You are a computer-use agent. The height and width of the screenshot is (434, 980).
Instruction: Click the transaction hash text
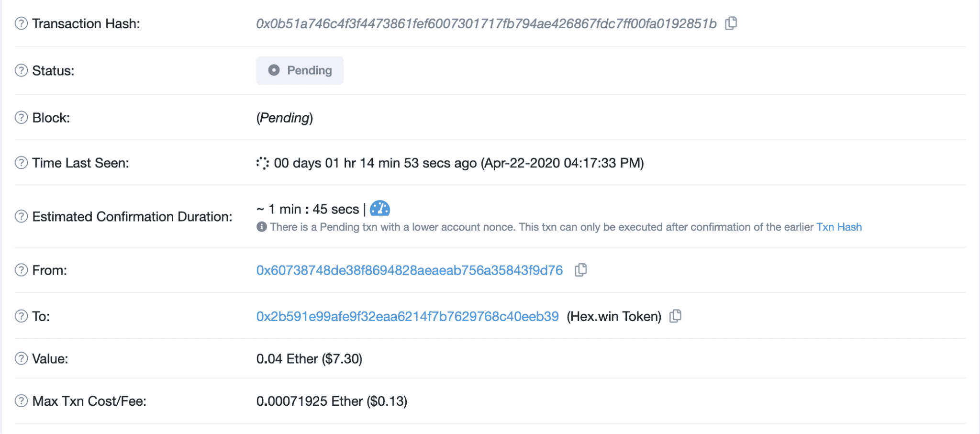[486, 23]
